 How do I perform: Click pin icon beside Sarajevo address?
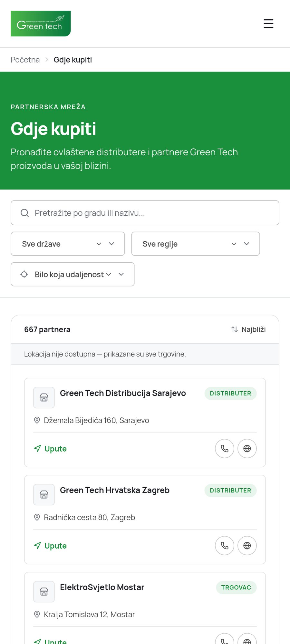click(37, 420)
